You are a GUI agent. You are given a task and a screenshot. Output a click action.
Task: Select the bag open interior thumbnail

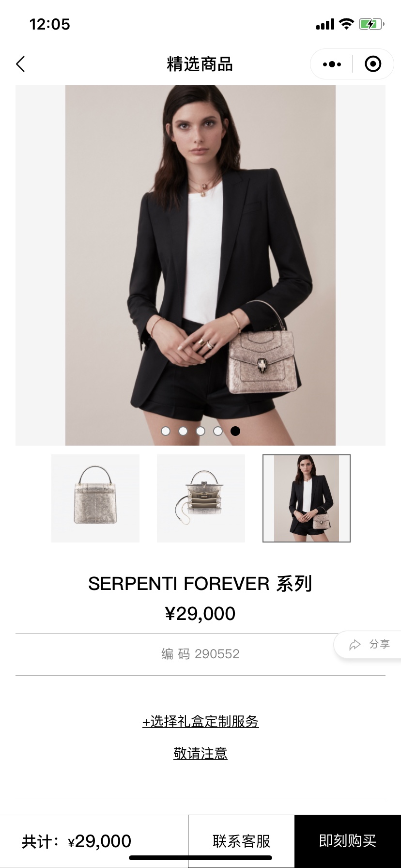(x=201, y=498)
